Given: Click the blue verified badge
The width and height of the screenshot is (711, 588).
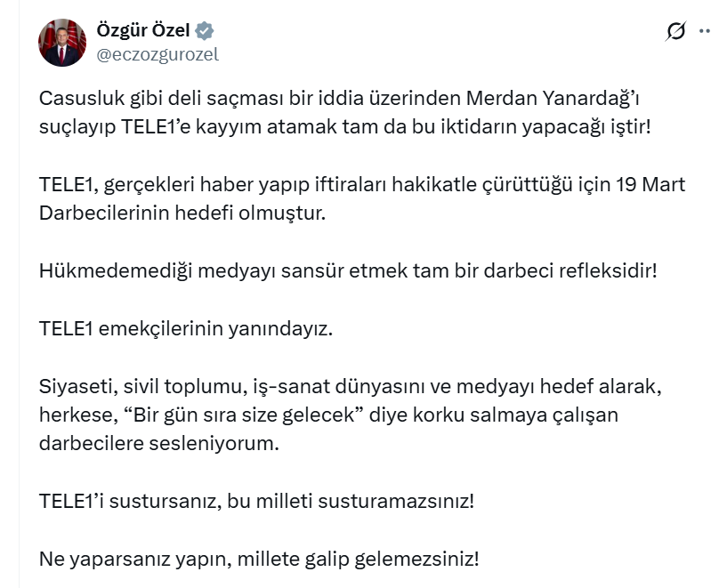Looking at the screenshot, I should point(205,31).
